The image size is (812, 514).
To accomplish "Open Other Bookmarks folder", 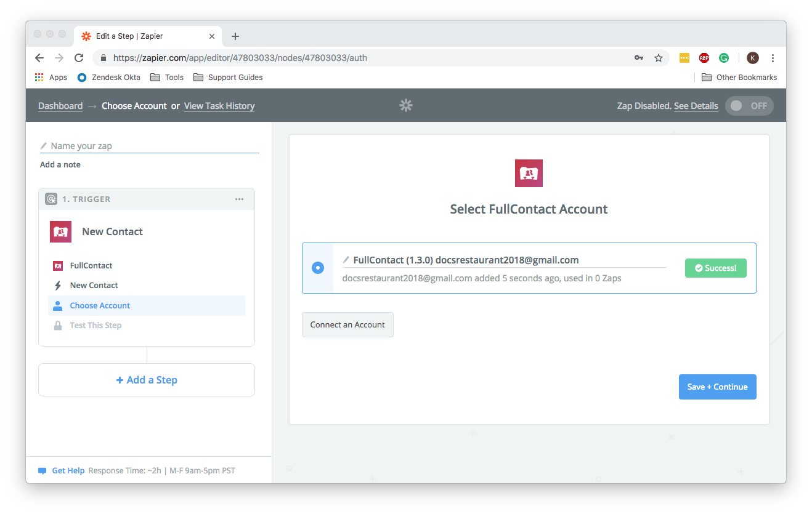I will 739,78.
